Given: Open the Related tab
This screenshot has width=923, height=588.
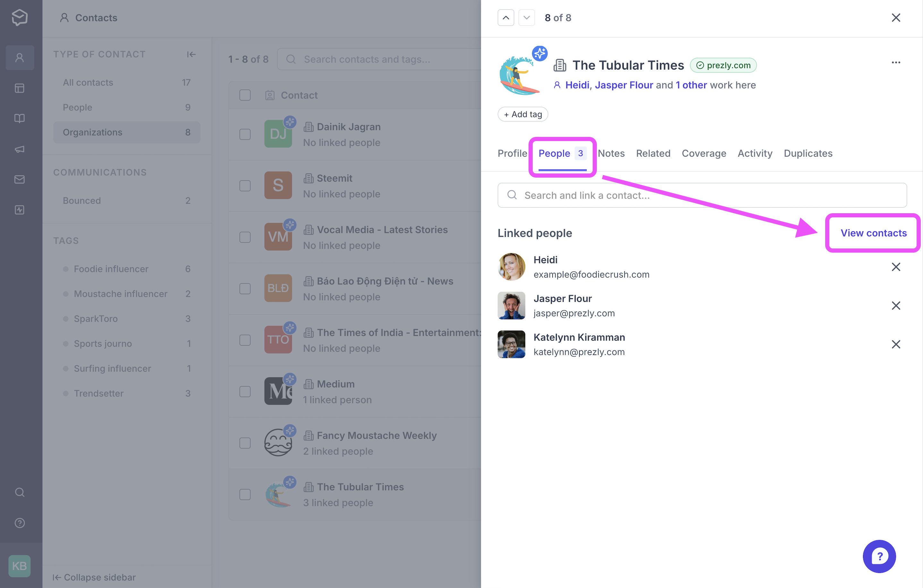Looking at the screenshot, I should 653,153.
